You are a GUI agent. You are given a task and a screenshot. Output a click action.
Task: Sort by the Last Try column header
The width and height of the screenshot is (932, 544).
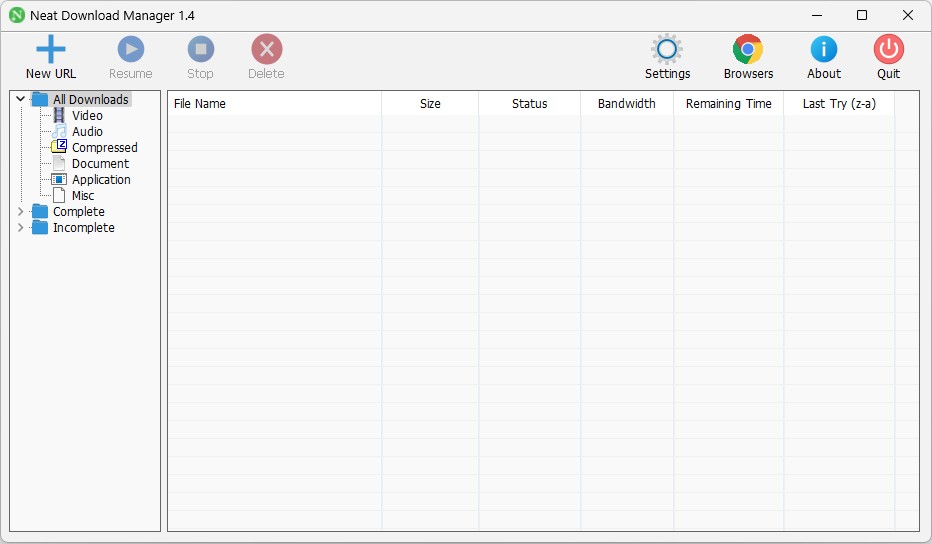(x=839, y=103)
